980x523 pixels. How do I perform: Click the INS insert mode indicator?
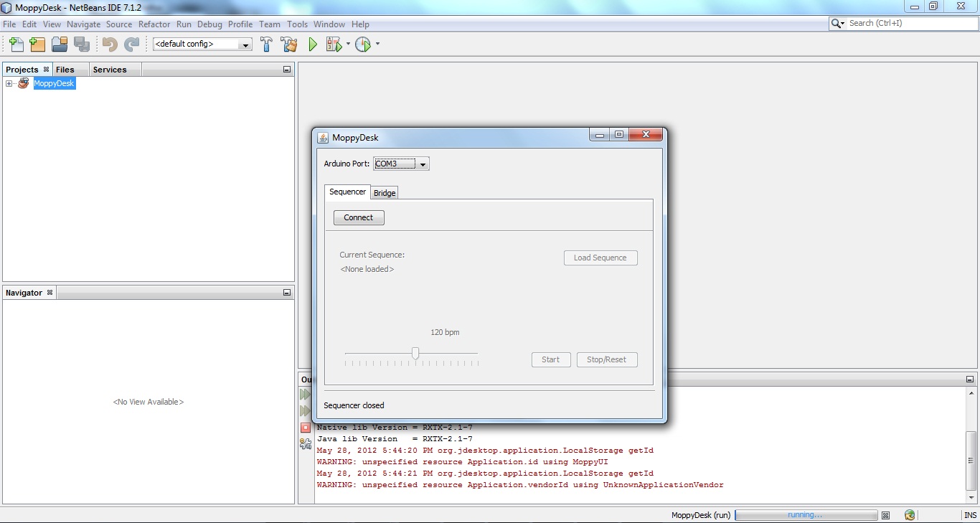(970, 515)
